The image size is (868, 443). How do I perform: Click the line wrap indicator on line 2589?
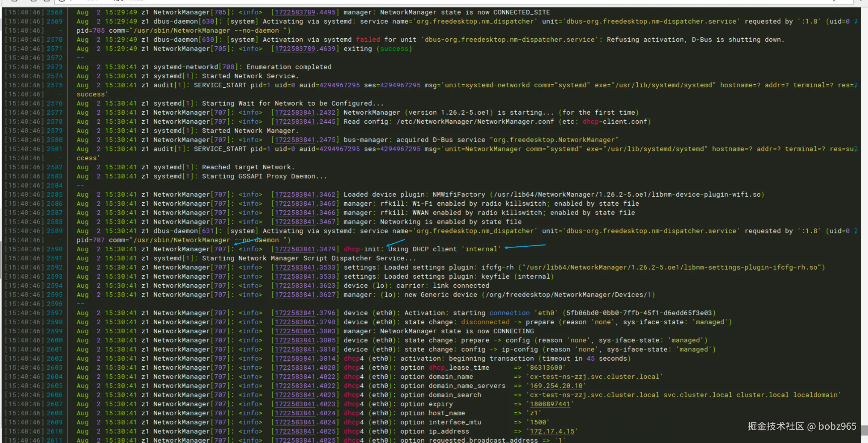[x=855, y=231]
